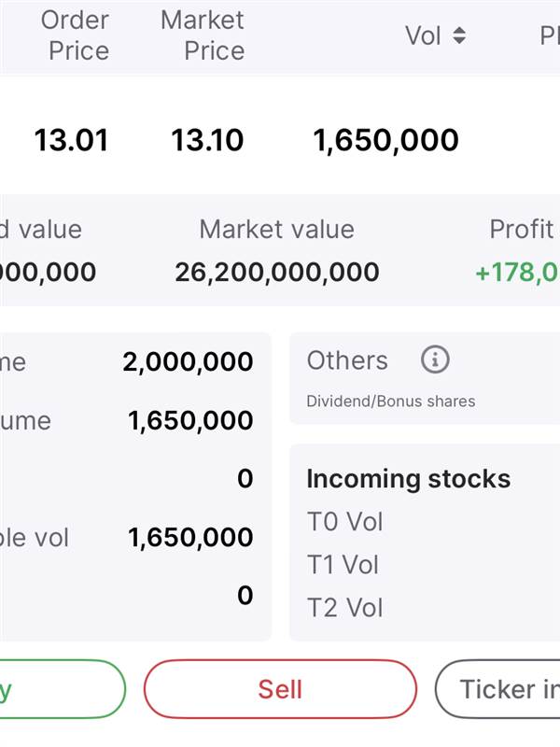The image size is (560, 747).
Task: Open the Ticker info button
Action: (x=497, y=689)
